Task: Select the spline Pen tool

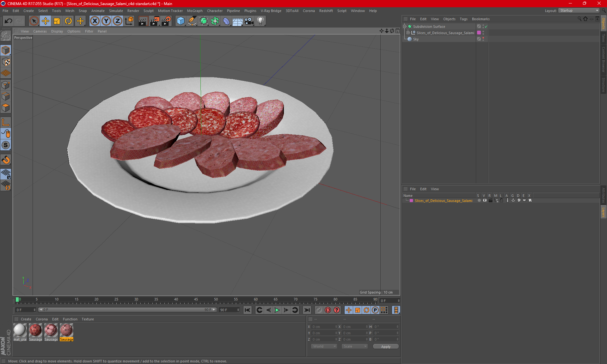Action: (x=192, y=21)
